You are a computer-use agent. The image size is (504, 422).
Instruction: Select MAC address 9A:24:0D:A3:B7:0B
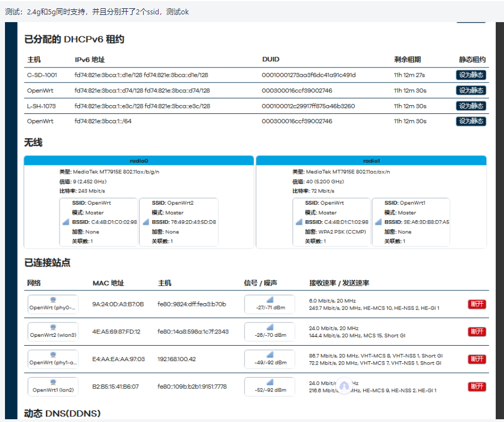coord(118,304)
